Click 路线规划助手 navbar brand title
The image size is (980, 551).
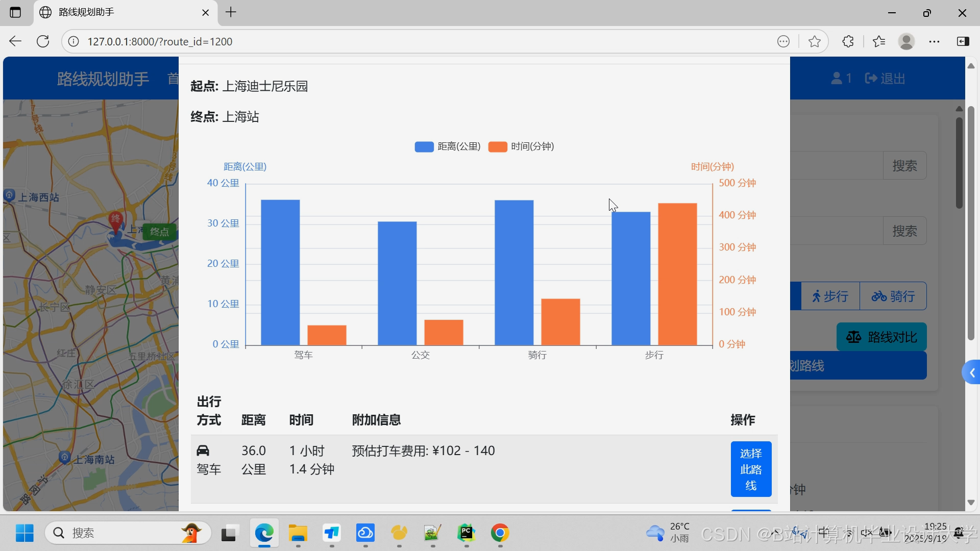[103, 79]
